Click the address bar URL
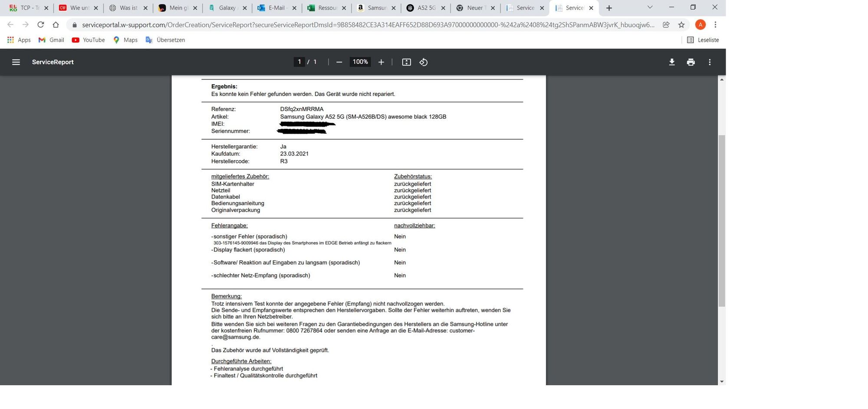 [x=368, y=25]
